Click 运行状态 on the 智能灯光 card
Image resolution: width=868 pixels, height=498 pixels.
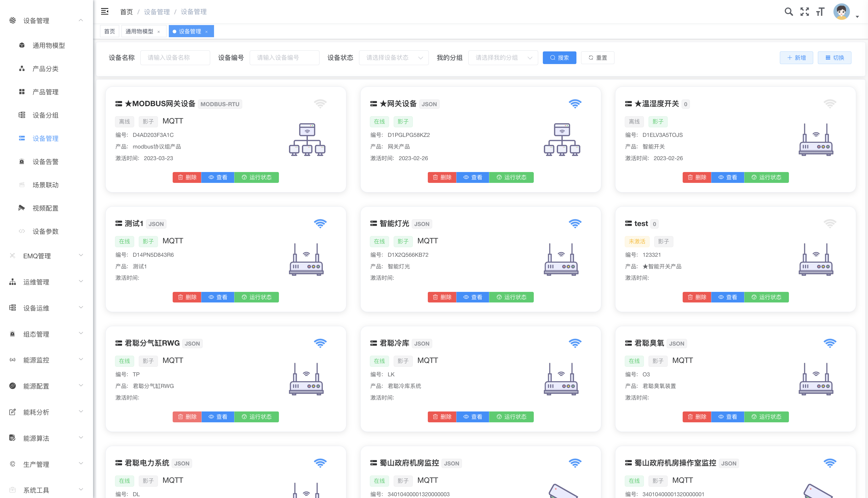[511, 297]
